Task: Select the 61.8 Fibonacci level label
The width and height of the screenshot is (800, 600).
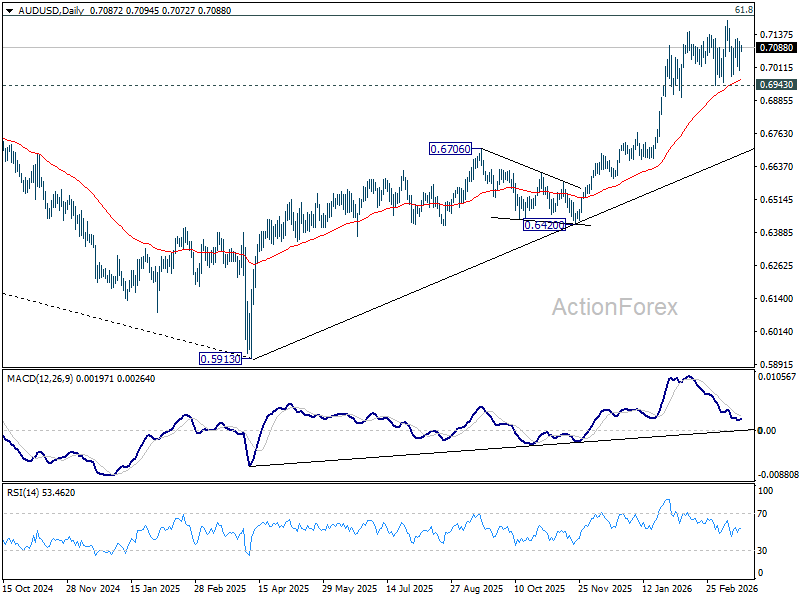Action: [743, 10]
